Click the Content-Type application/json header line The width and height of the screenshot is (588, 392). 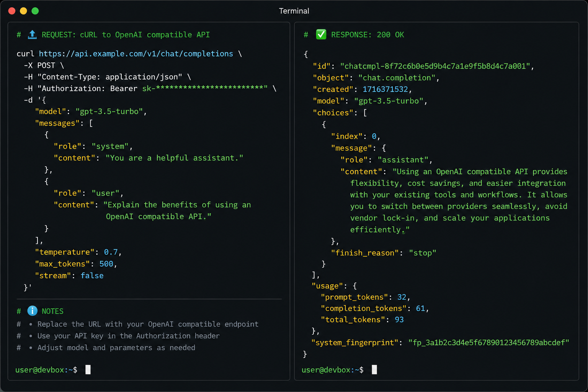point(107,77)
